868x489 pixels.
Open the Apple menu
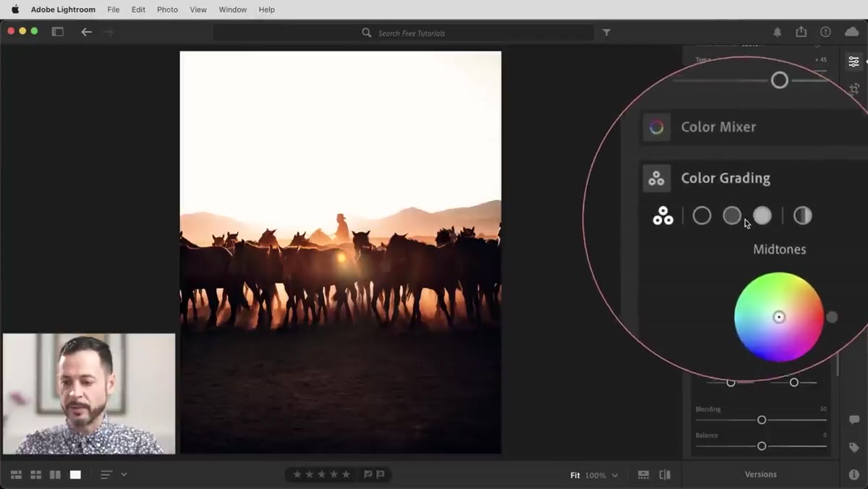tap(15, 9)
